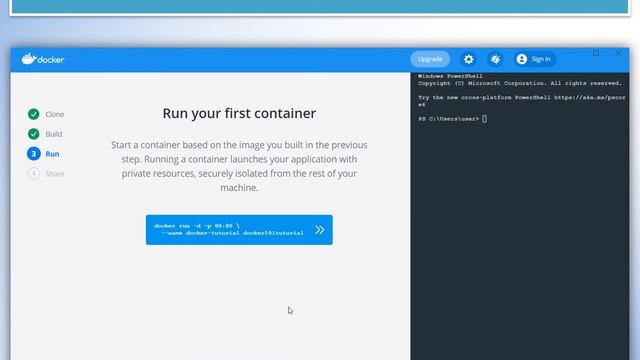The image size is (640, 360).
Task: Run the docker command with the double arrow icon
Action: (x=320, y=230)
